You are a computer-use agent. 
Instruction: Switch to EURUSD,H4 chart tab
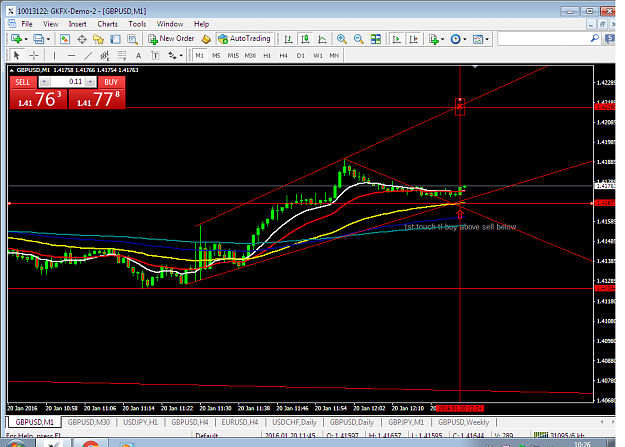pos(240,422)
